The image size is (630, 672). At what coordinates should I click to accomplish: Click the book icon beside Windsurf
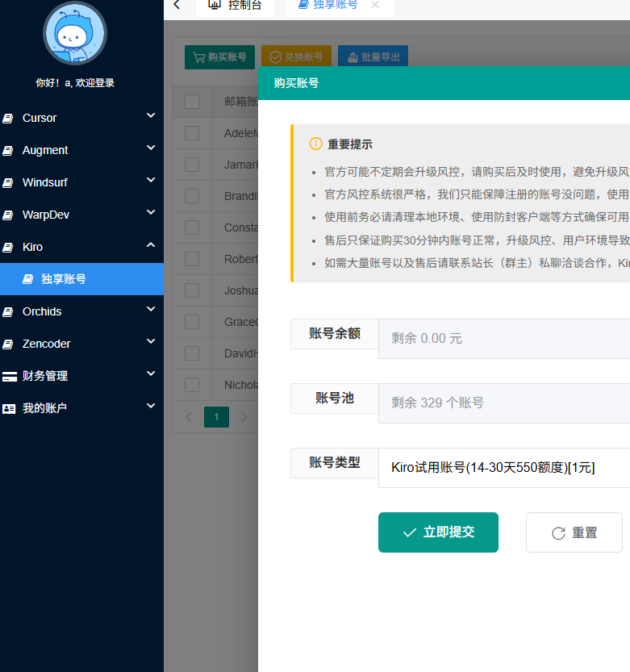[x=9, y=183]
